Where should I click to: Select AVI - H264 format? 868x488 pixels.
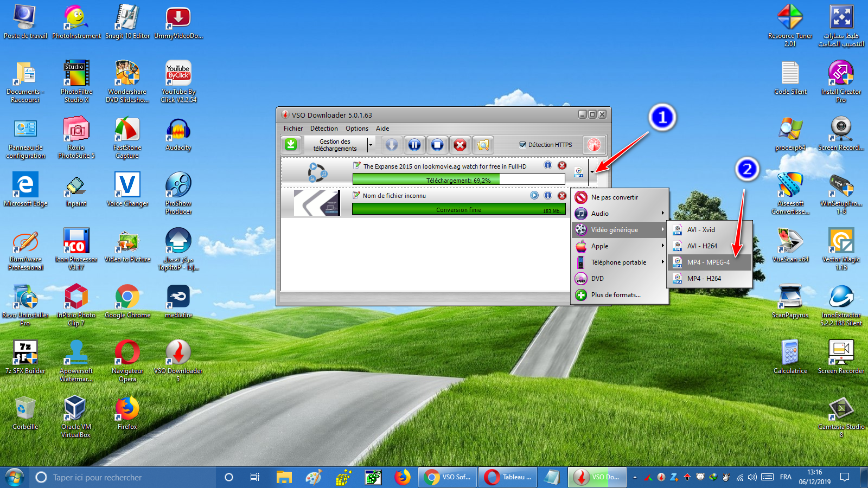710,246
